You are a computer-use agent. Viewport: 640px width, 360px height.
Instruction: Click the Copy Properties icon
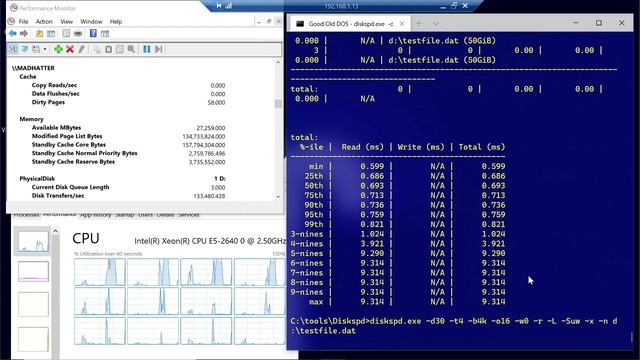[97, 49]
